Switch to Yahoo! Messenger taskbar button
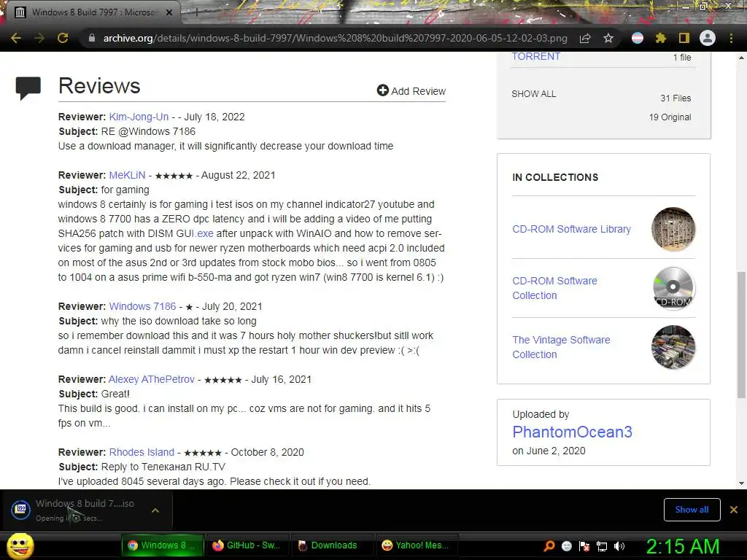Viewport: 747px width, 560px height. pos(417,545)
